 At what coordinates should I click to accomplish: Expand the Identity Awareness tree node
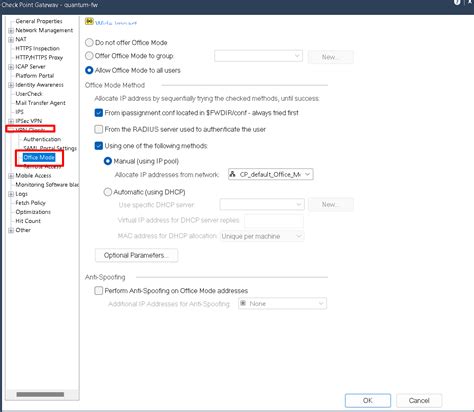coord(11,85)
